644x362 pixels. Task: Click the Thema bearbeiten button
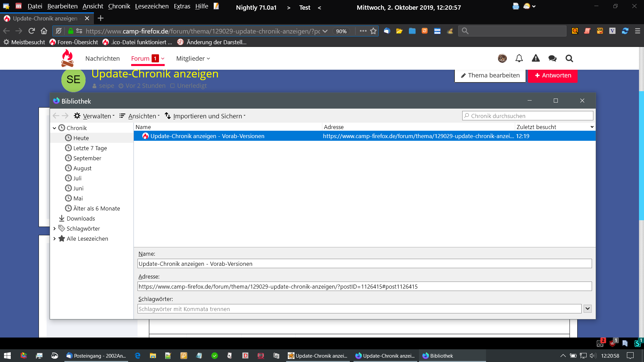(x=490, y=75)
